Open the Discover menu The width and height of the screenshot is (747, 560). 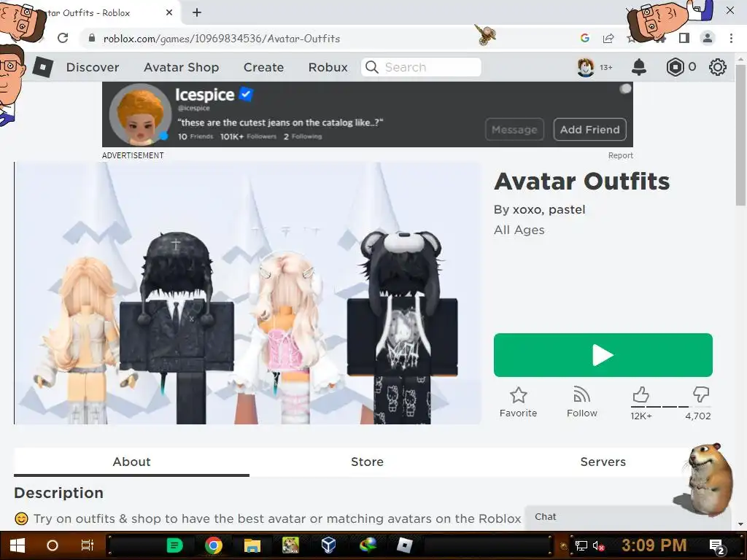coord(93,67)
